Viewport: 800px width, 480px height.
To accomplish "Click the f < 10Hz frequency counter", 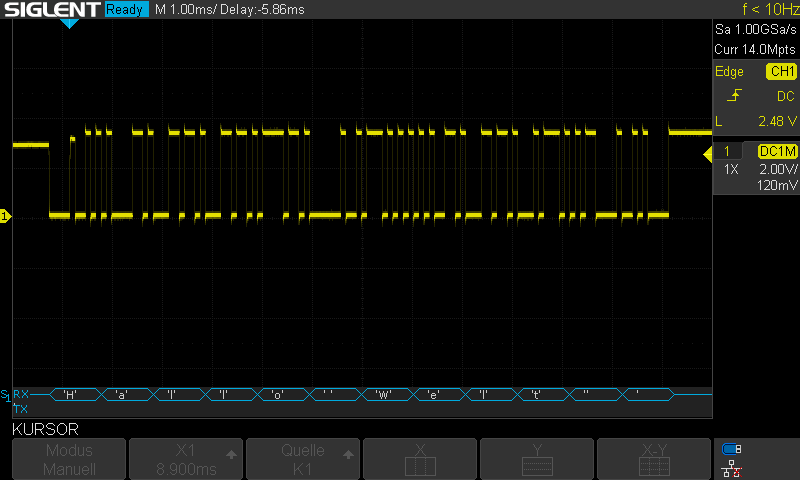I will [x=771, y=9].
